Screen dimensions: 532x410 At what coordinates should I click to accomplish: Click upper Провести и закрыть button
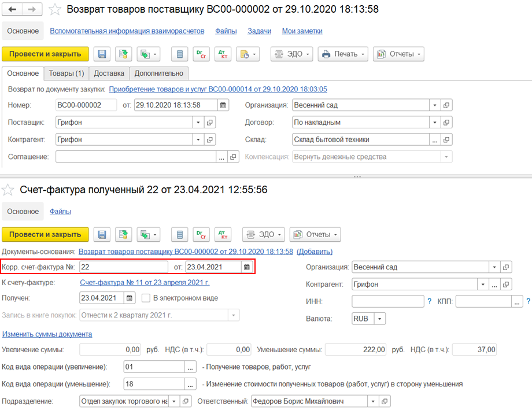tap(45, 54)
